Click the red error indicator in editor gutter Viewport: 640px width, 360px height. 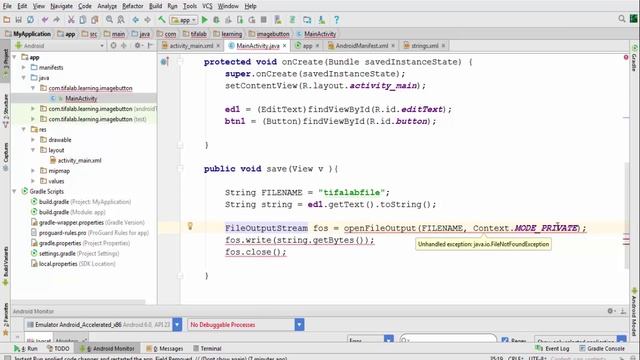(x=626, y=58)
